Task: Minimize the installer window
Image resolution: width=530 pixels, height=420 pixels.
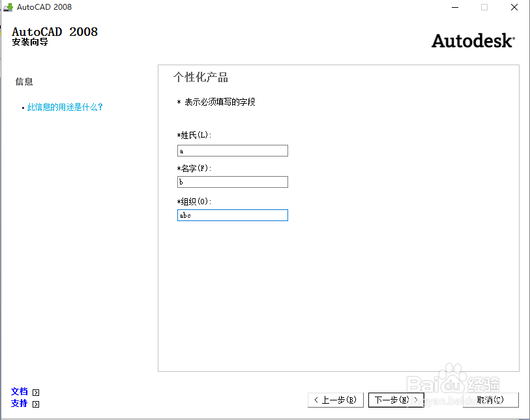Action: [455, 7]
